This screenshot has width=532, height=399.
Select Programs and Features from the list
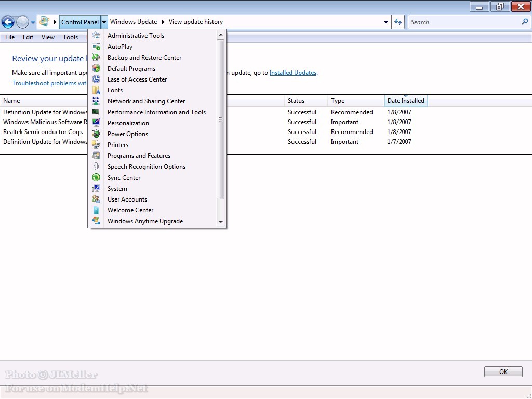(x=139, y=156)
